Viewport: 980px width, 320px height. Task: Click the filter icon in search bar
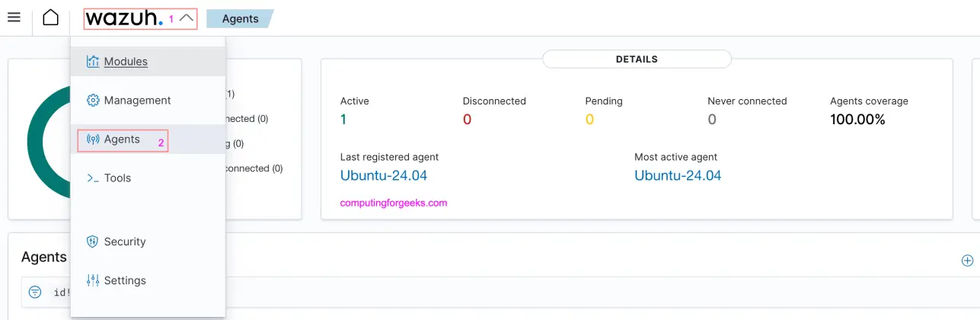pyautogui.click(x=35, y=292)
